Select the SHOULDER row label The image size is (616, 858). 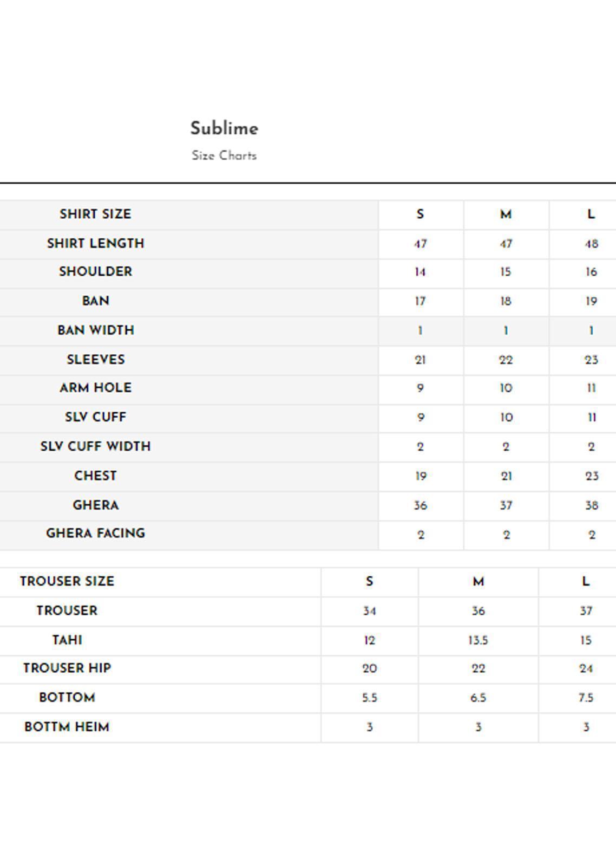pos(95,272)
